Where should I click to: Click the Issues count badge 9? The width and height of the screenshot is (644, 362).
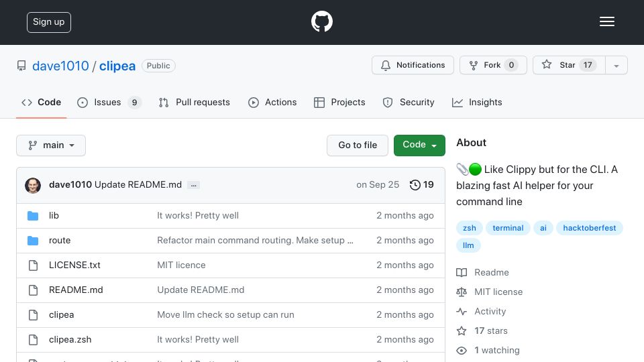pyautogui.click(x=134, y=102)
